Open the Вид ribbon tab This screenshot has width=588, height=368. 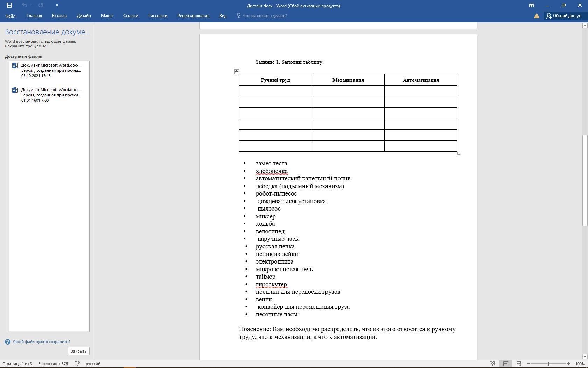(x=223, y=16)
